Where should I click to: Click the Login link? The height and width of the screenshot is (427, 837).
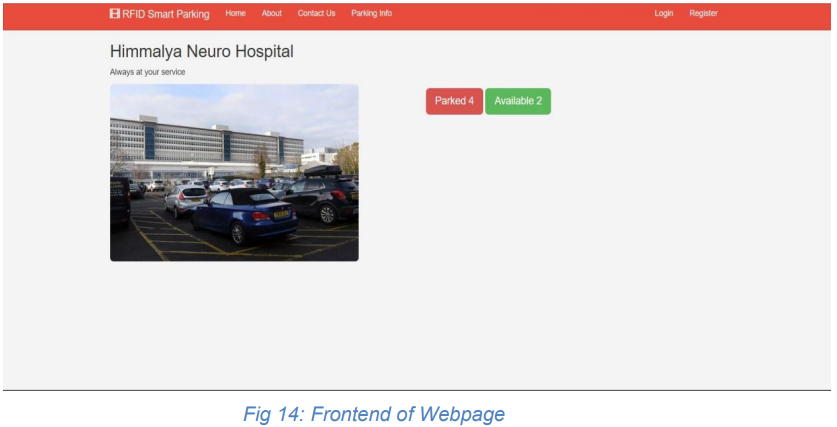(x=664, y=13)
